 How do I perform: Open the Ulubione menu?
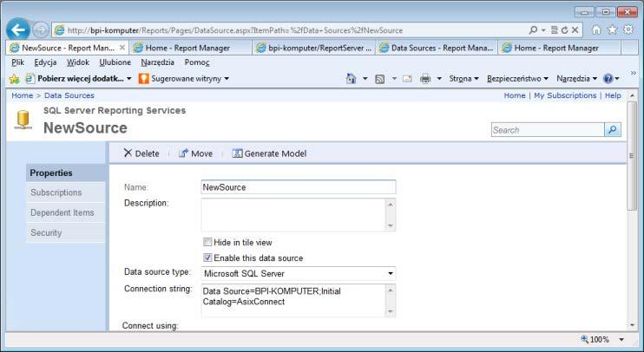[115, 62]
